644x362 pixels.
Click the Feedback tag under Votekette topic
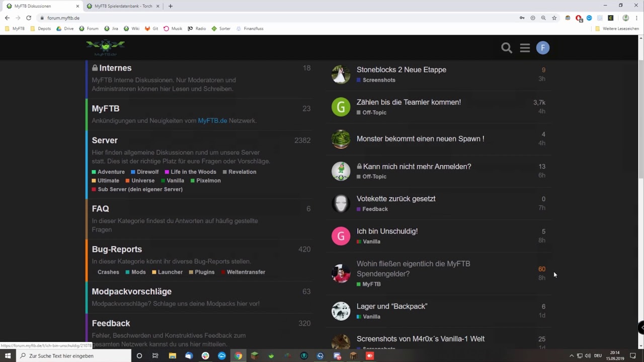(372, 209)
